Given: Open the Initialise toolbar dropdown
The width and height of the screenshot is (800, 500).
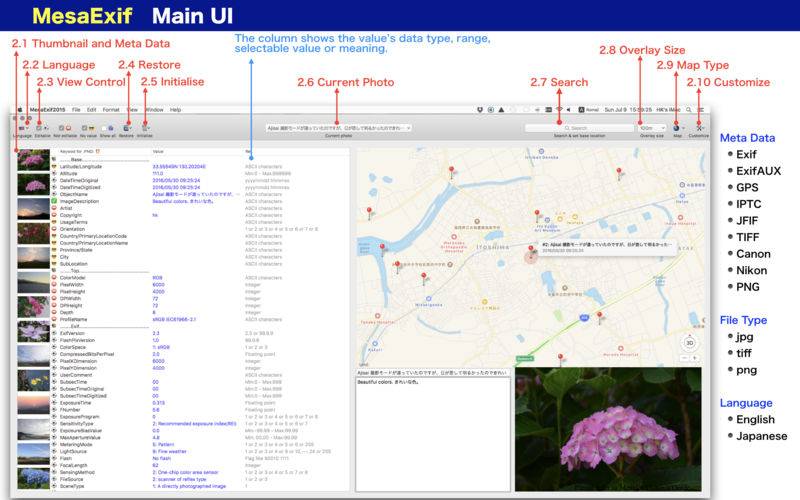Looking at the screenshot, I should (145, 129).
